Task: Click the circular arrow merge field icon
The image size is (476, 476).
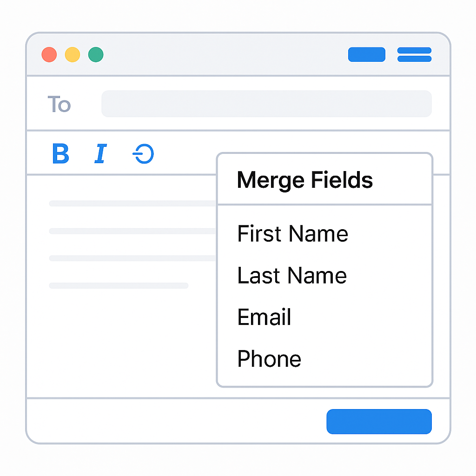Action: pyautogui.click(x=143, y=154)
